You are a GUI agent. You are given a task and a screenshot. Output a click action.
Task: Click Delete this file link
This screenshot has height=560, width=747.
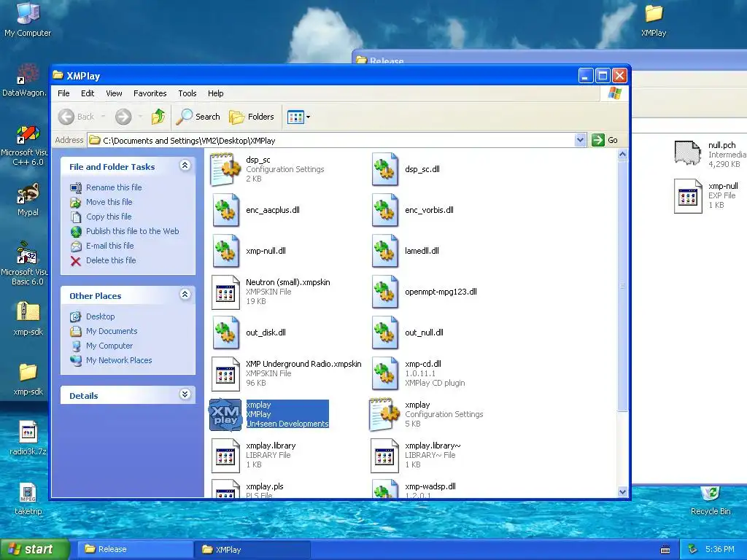coord(111,260)
